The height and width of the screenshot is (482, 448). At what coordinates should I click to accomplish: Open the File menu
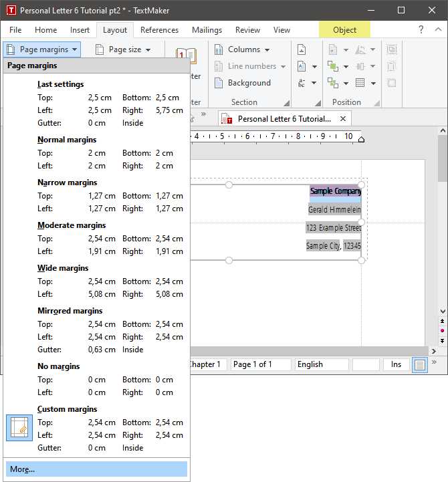[15, 30]
